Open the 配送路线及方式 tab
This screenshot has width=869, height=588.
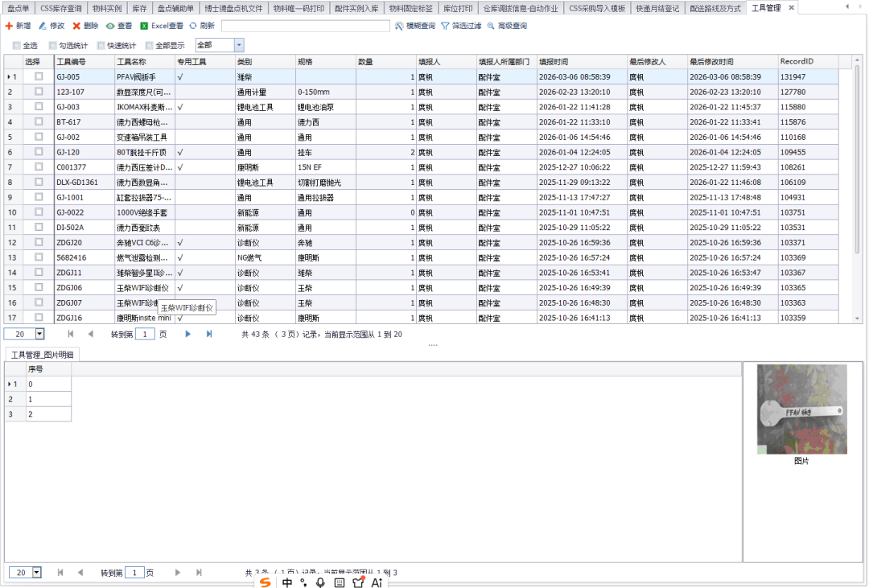pos(715,8)
